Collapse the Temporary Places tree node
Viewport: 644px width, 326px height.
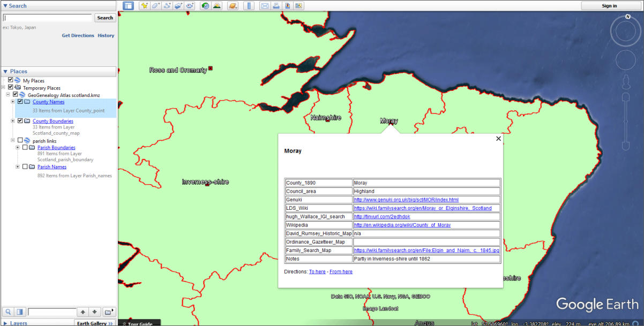[x=4, y=87]
